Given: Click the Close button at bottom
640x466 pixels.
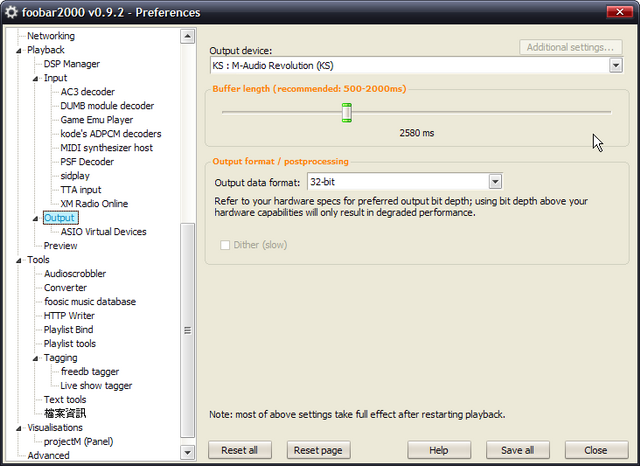Looking at the screenshot, I should [596, 450].
